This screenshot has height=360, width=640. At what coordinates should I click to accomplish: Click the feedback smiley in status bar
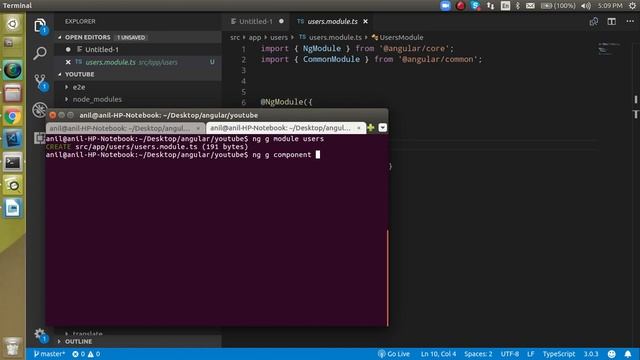click(x=611, y=354)
